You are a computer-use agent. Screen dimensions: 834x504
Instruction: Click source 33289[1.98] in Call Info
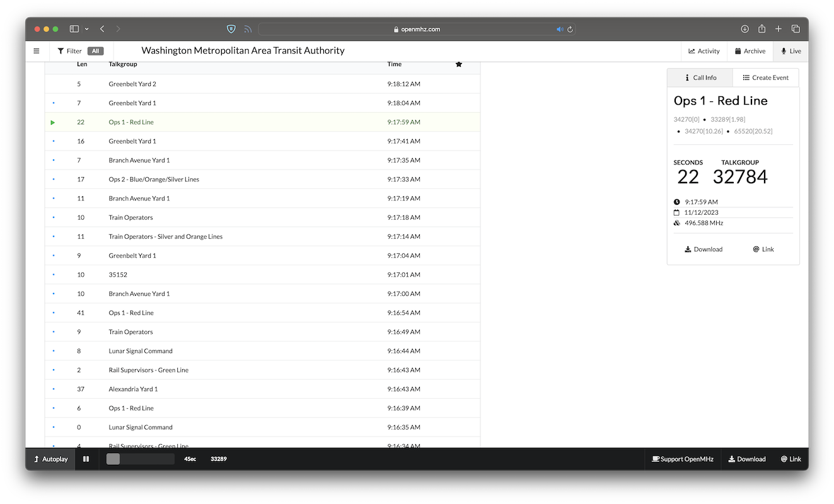[x=727, y=119]
